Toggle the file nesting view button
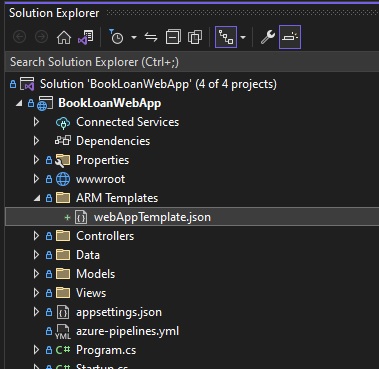379x369 pixels. 226,37
